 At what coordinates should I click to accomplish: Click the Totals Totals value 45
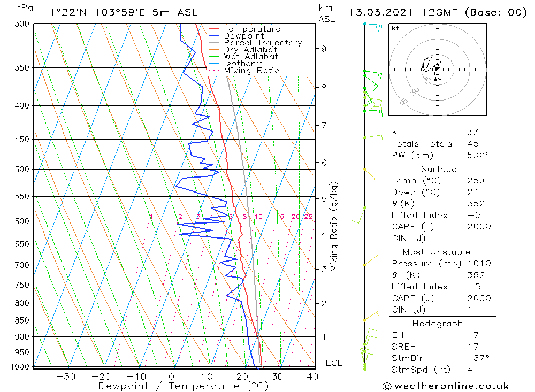click(x=473, y=144)
